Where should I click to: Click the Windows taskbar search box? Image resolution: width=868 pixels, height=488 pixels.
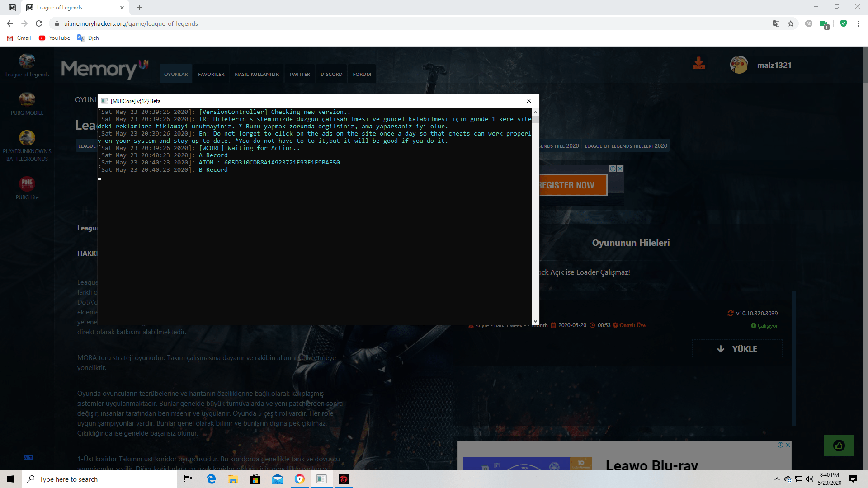(99, 479)
